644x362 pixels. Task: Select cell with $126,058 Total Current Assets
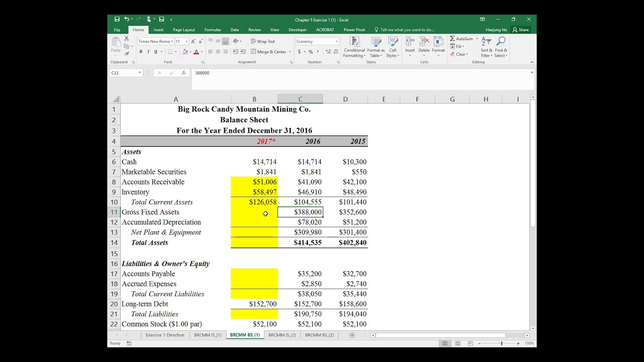pyautogui.click(x=254, y=202)
